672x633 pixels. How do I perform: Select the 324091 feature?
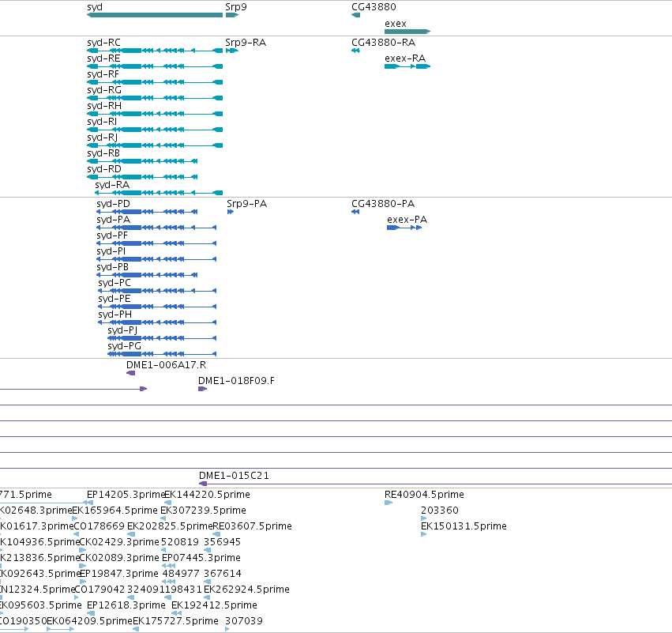131,597
